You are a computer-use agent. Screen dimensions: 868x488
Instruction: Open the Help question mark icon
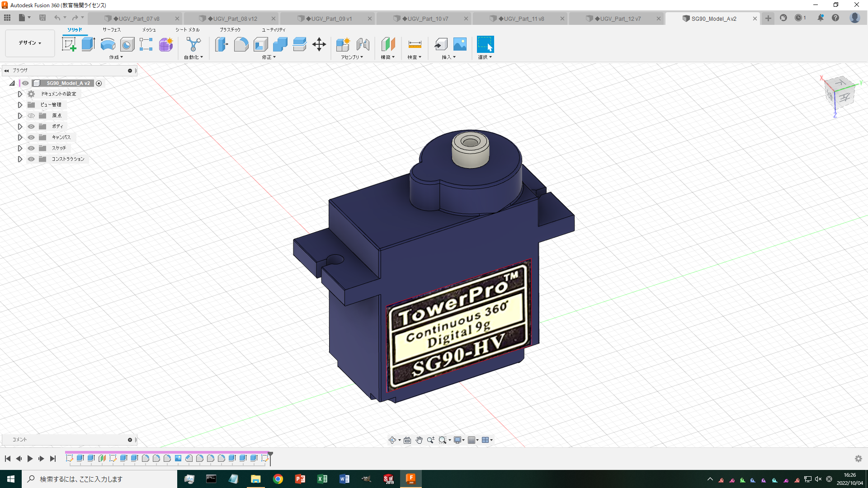coord(835,18)
